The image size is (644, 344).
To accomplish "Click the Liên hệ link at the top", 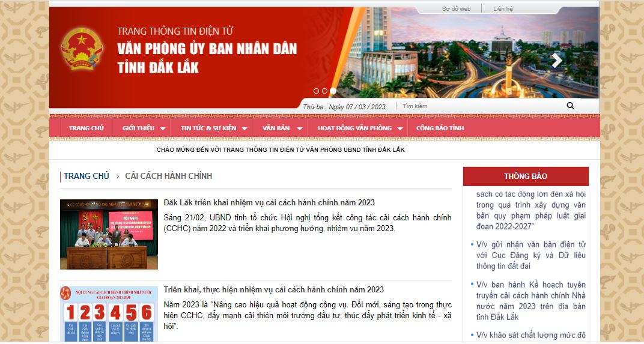I will point(503,9).
